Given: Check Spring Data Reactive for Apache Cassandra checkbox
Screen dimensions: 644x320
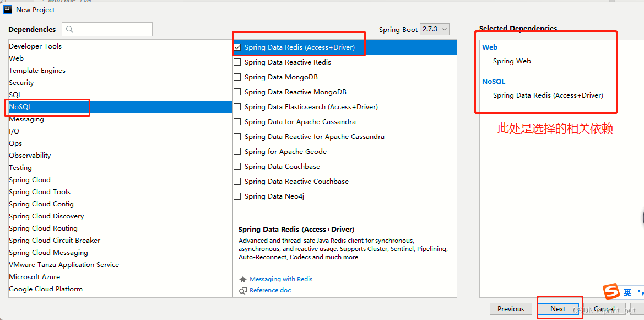Looking at the screenshot, I should pyautogui.click(x=237, y=137).
